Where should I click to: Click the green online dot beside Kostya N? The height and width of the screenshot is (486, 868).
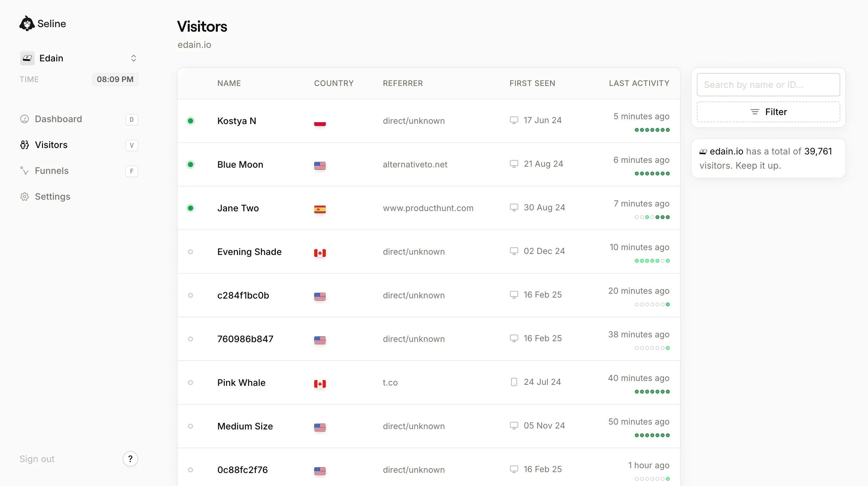[x=191, y=121]
